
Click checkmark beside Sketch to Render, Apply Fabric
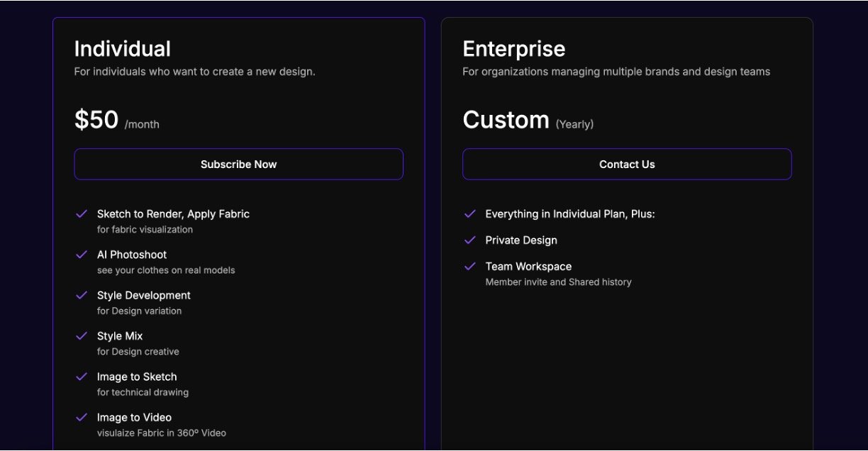click(82, 213)
